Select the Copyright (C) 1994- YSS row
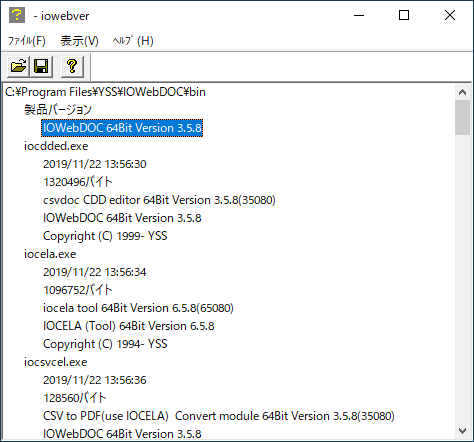Image resolution: width=474 pixels, height=442 pixels. [105, 344]
